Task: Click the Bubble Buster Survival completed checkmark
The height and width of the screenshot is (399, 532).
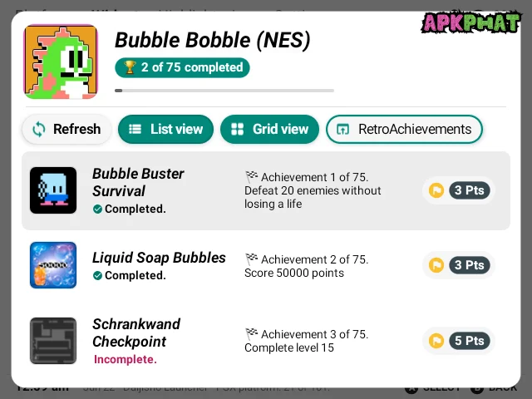Action: coord(97,209)
